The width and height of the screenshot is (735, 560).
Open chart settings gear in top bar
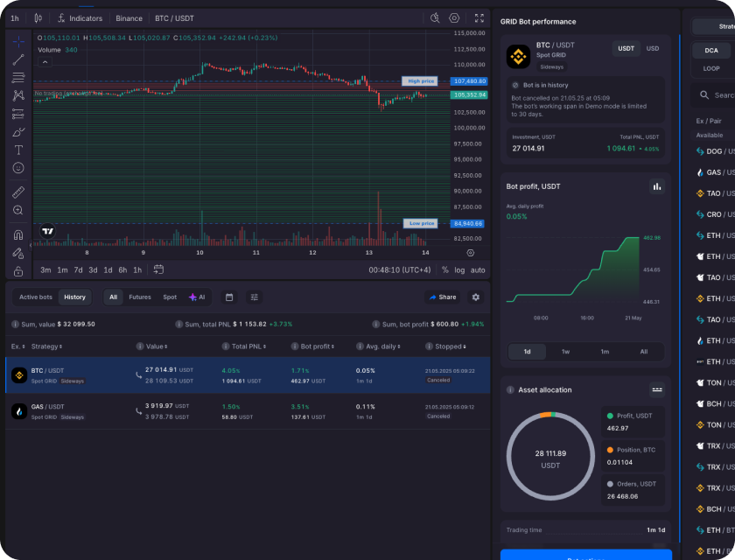(454, 17)
